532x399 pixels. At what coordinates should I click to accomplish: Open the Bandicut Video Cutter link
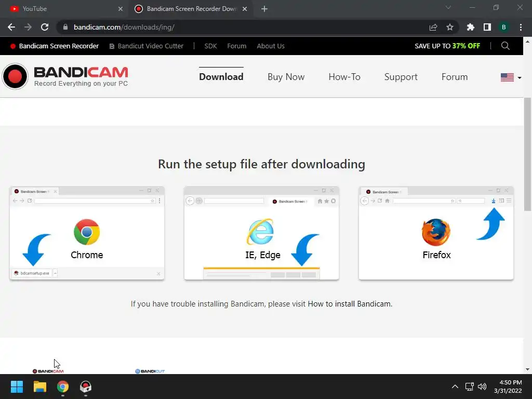pos(146,46)
